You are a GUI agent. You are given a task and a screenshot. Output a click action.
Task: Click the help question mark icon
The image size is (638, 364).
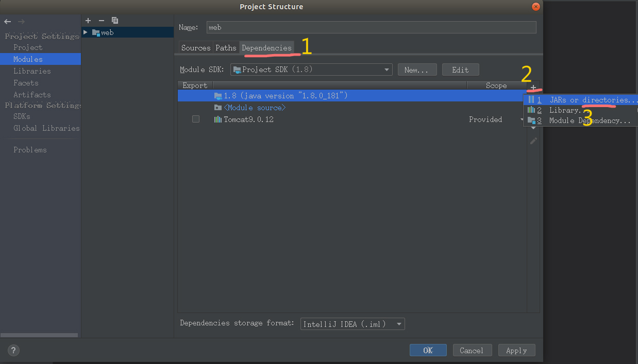[13, 350]
